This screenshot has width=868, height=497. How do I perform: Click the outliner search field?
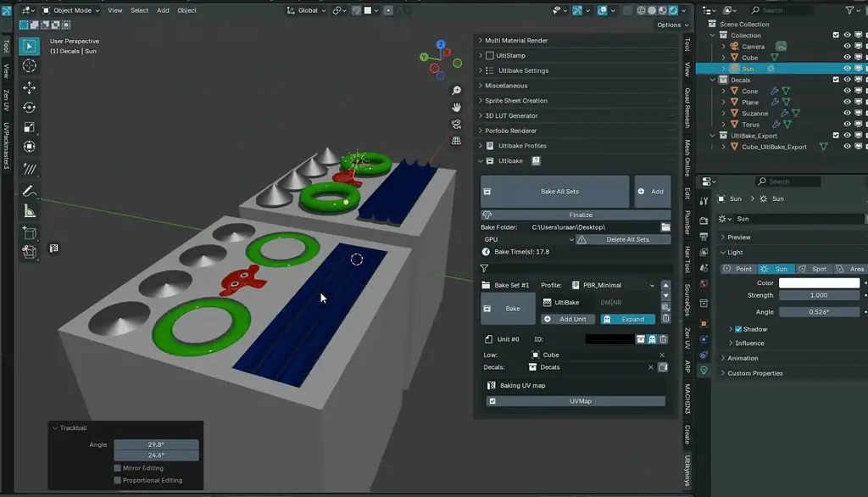[x=781, y=10]
